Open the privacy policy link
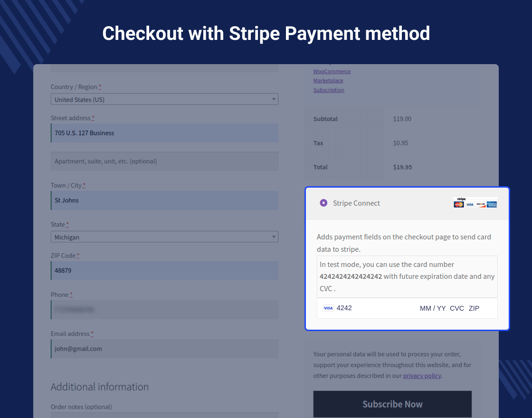 [x=422, y=376]
